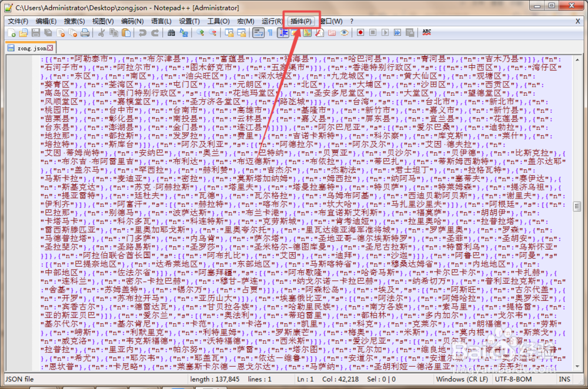Click 'Col : 42,218' status entry
588x389 pixels.
point(340,379)
